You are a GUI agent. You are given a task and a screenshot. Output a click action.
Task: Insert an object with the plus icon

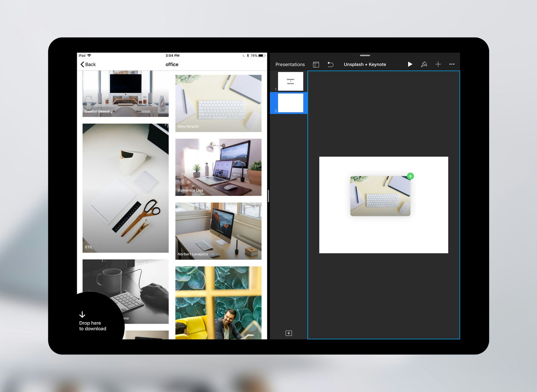point(438,64)
